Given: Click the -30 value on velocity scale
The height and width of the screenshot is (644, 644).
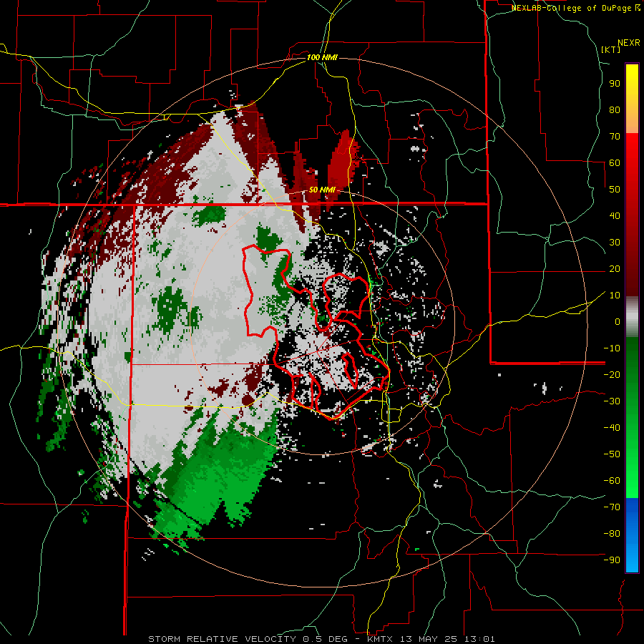Looking at the screenshot, I should 612,401.
